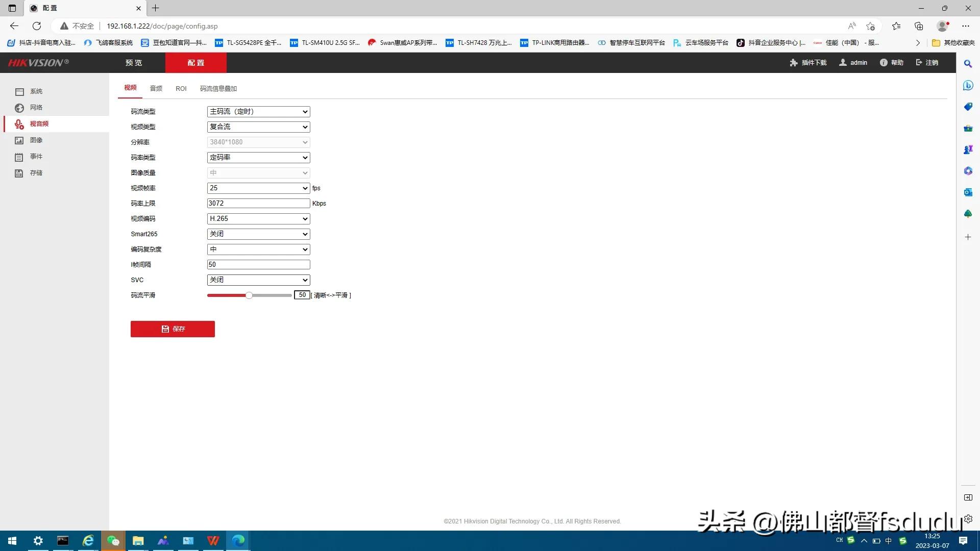The height and width of the screenshot is (551, 980).
Task: Open the 网络 (Network) settings section
Action: point(36,107)
